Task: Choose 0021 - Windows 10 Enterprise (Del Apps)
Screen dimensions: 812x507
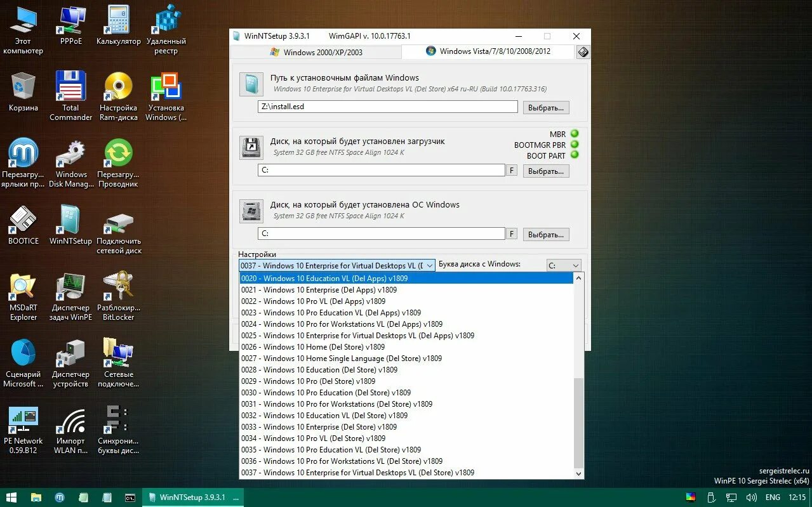Action: pos(406,289)
